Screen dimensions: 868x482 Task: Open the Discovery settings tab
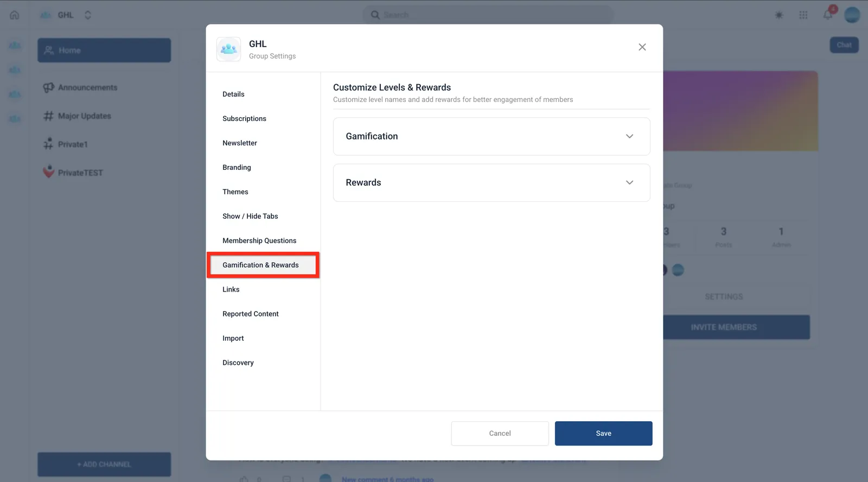point(238,363)
